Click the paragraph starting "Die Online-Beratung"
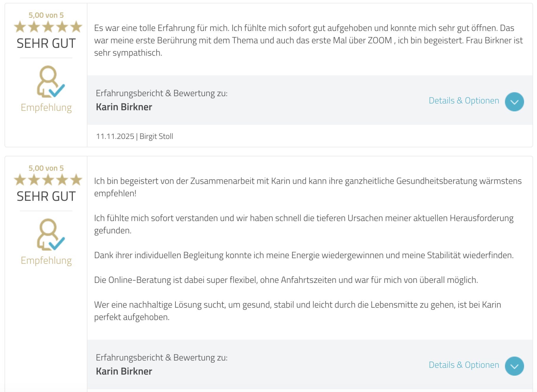 click(286, 280)
